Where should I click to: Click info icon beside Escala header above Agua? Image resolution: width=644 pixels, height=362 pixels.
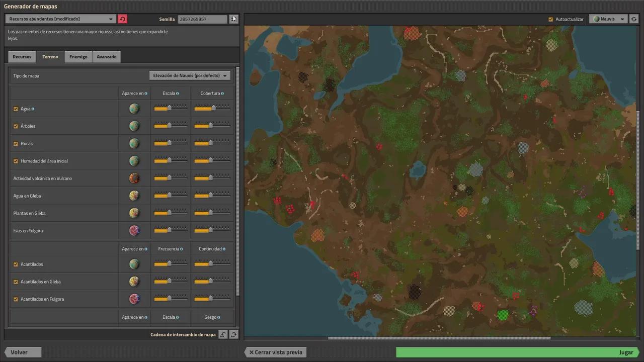point(178,94)
